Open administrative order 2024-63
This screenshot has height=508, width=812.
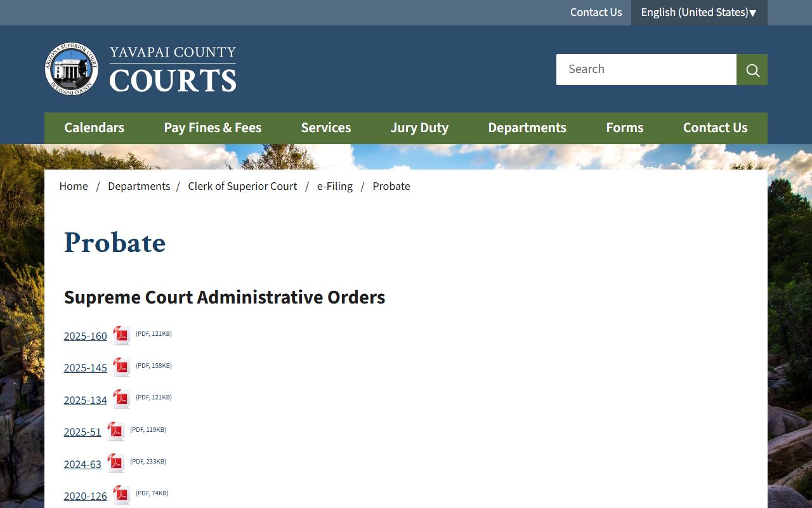click(x=82, y=464)
